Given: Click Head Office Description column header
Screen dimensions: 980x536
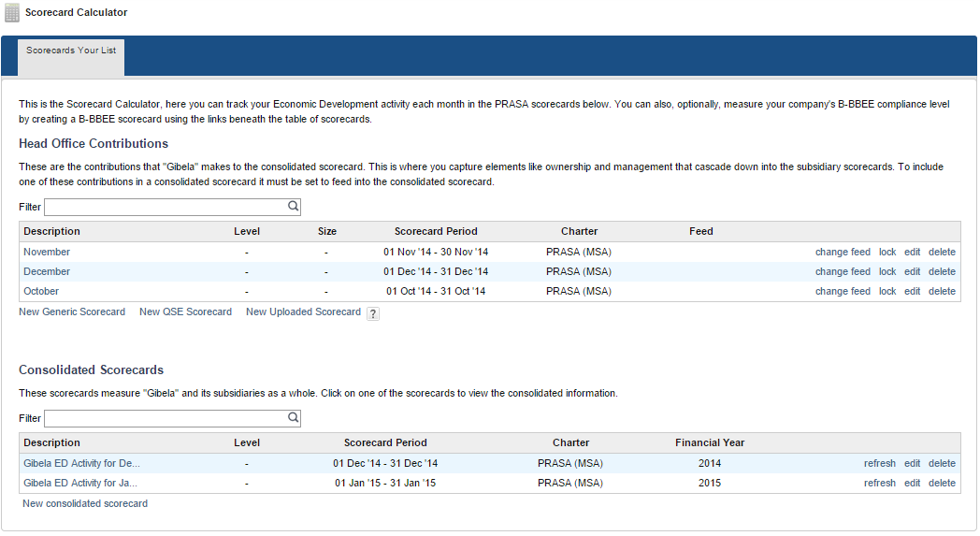Looking at the screenshot, I should point(51,231).
